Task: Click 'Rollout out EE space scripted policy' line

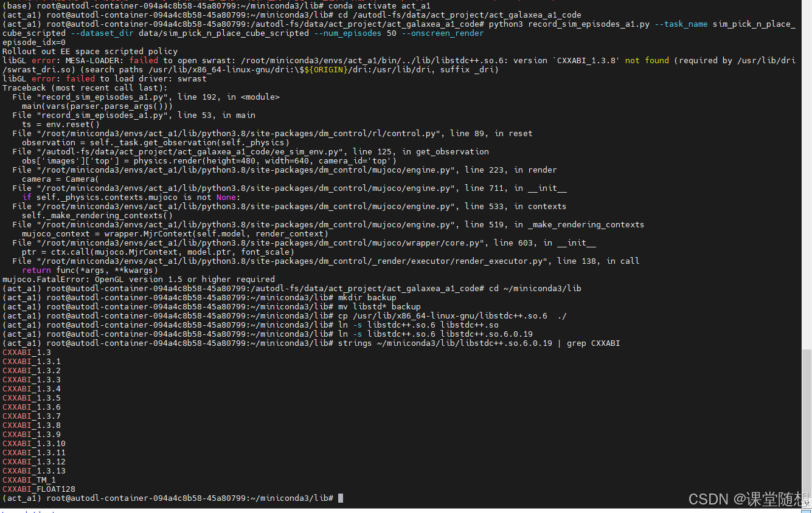Action: [90, 52]
